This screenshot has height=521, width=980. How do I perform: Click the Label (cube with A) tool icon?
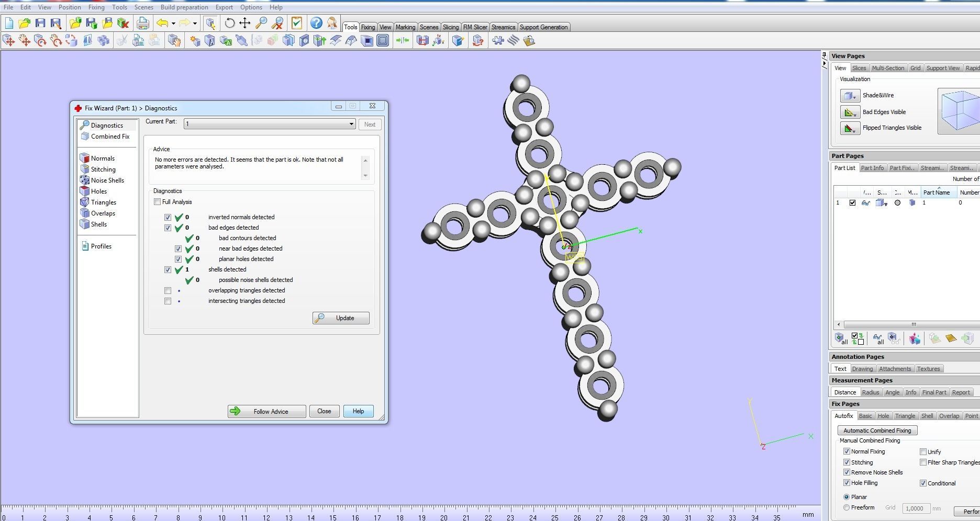(x=210, y=40)
